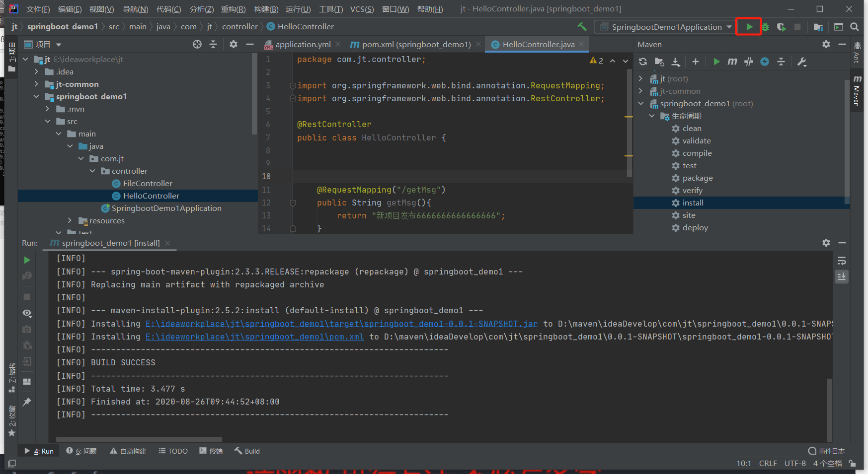Click the CRLF line separator indicator
Image resolution: width=868 pixels, height=474 pixels.
(x=768, y=463)
